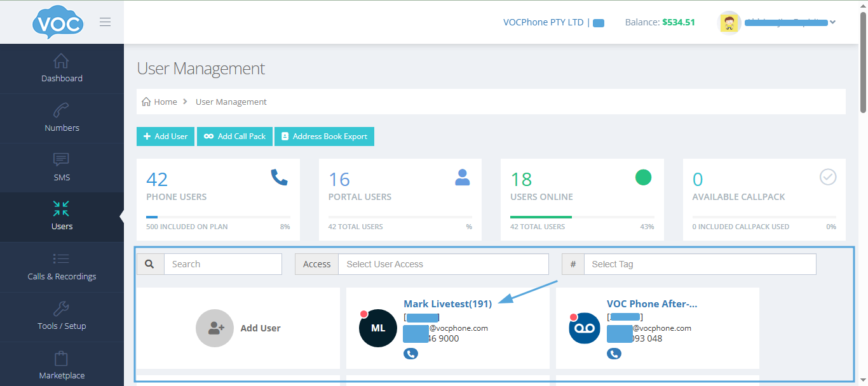
Task: Go to Dashboard in sidebar
Action: [x=62, y=69]
